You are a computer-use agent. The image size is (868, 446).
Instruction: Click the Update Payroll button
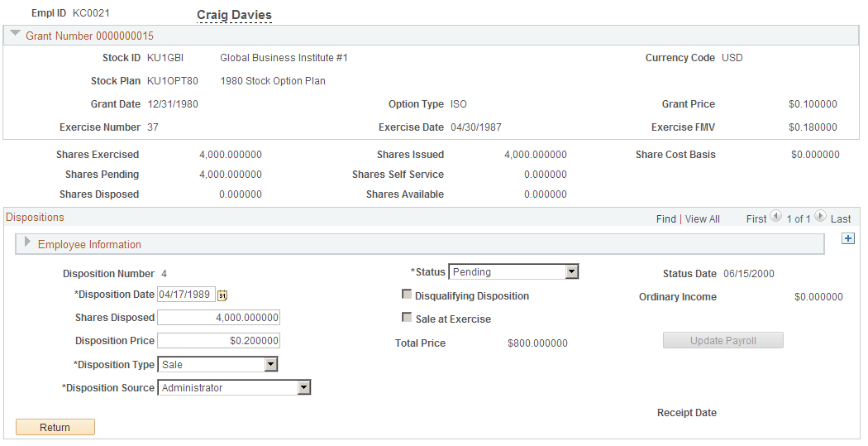tap(723, 341)
